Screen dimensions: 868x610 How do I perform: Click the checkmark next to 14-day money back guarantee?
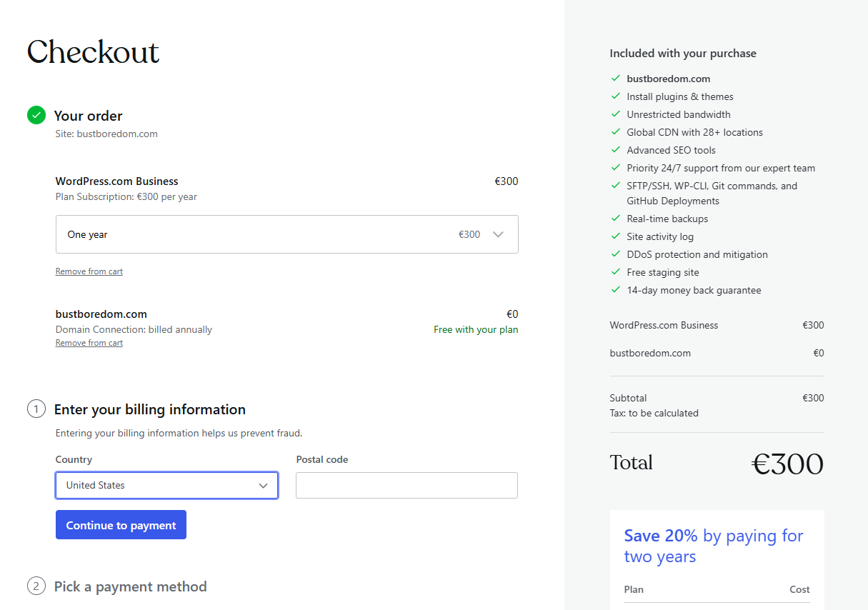[615, 290]
